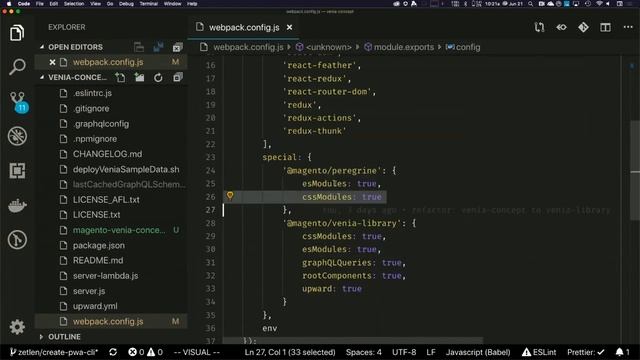The height and width of the screenshot is (360, 640).
Task: Open the Git graph icon below Docker
Action: point(17,240)
